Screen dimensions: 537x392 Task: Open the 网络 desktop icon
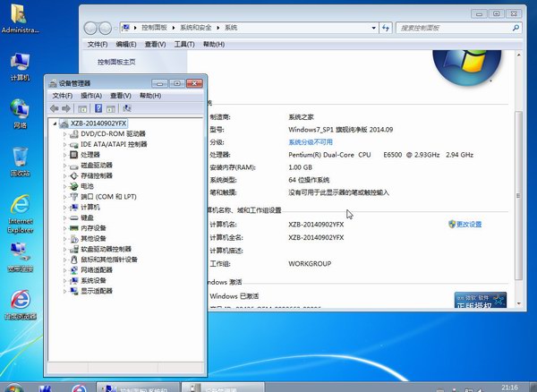[20, 114]
